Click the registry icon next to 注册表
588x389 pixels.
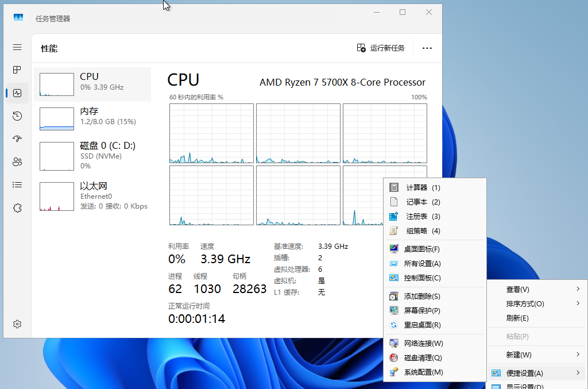coord(394,216)
